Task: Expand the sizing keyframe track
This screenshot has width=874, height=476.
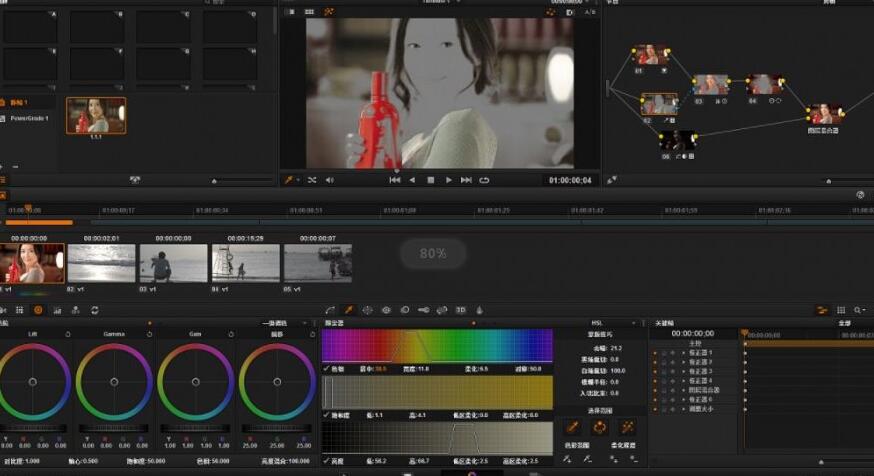Action: pyautogui.click(x=683, y=409)
